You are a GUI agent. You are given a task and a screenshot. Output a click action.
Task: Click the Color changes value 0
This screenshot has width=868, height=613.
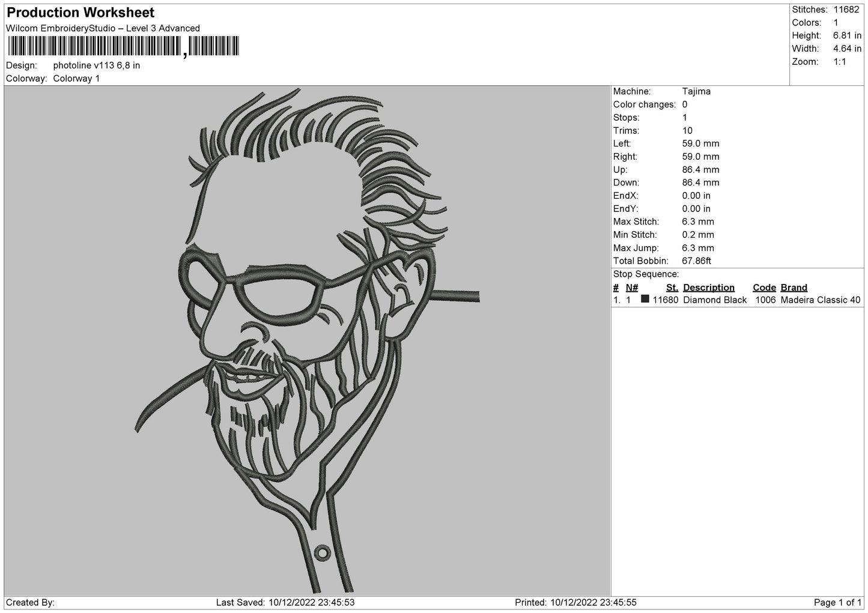[x=685, y=104]
